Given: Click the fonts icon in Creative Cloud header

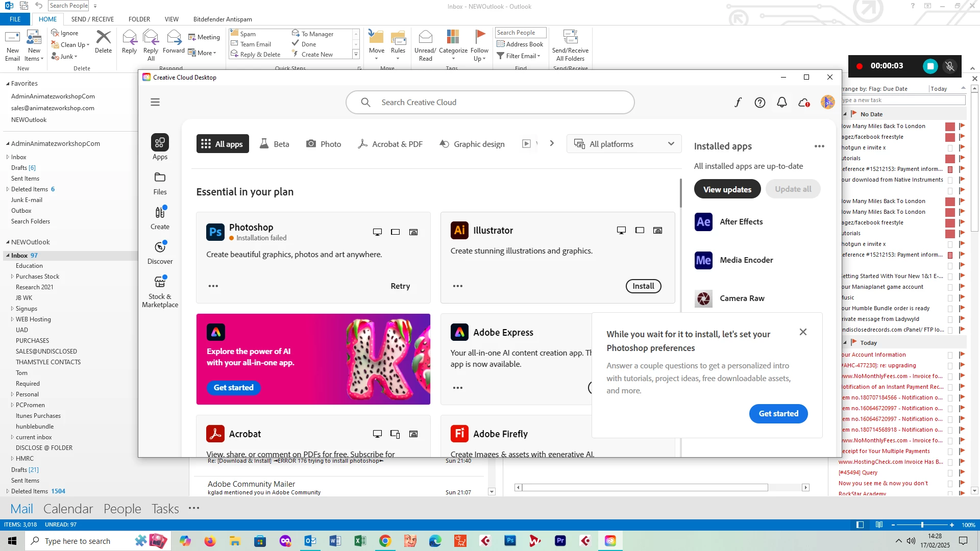Looking at the screenshot, I should (x=738, y=103).
